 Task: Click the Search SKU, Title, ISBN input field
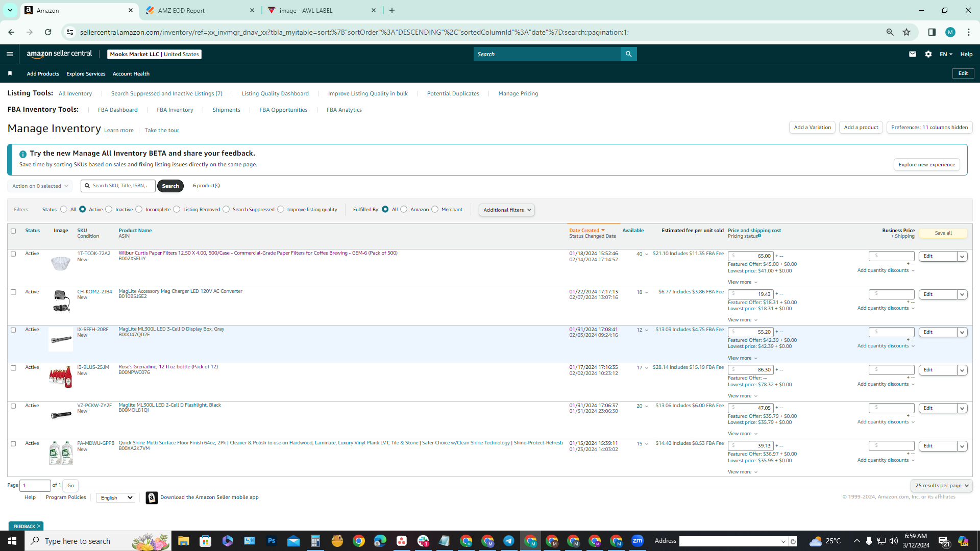tap(118, 186)
